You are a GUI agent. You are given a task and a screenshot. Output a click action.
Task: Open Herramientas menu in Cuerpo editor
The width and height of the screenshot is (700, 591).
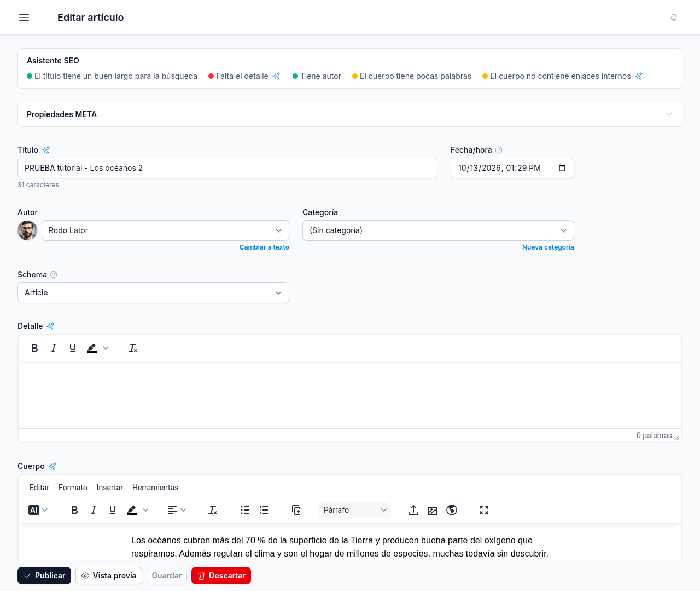(155, 488)
